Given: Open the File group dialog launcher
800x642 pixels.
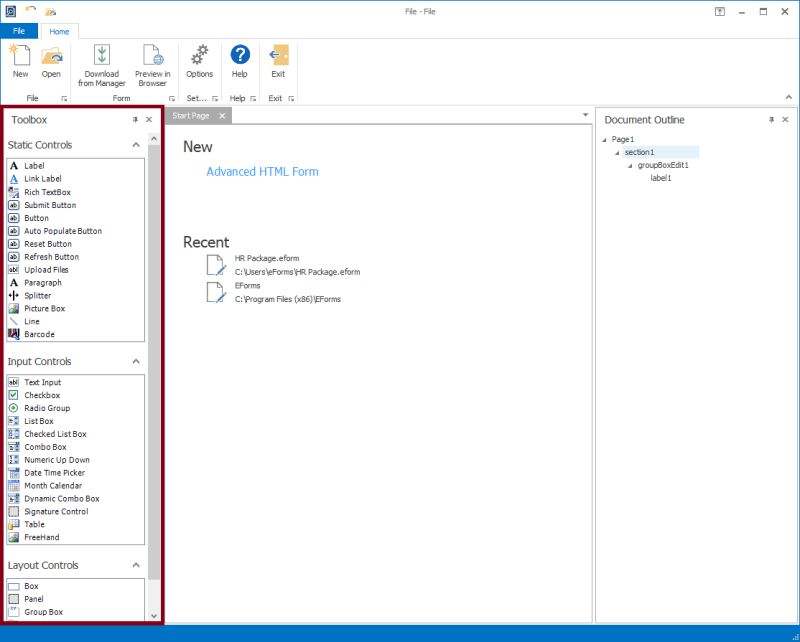Looking at the screenshot, I should coord(64,98).
